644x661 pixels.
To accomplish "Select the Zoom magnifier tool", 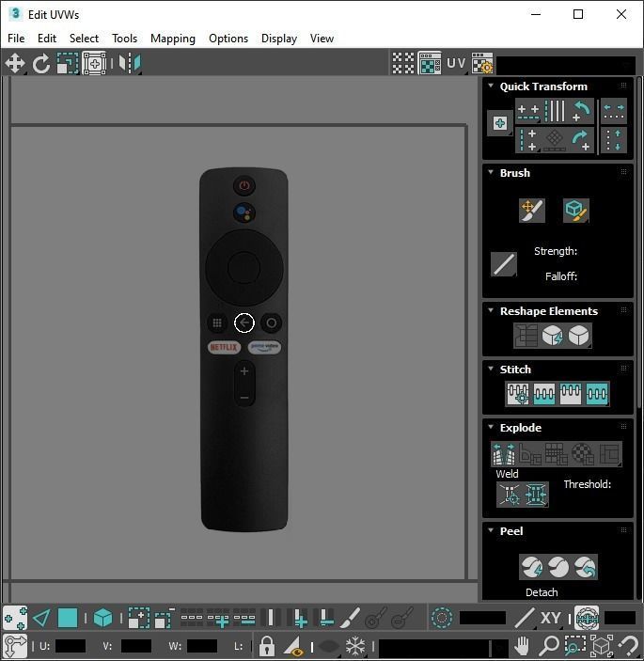I will (549, 646).
